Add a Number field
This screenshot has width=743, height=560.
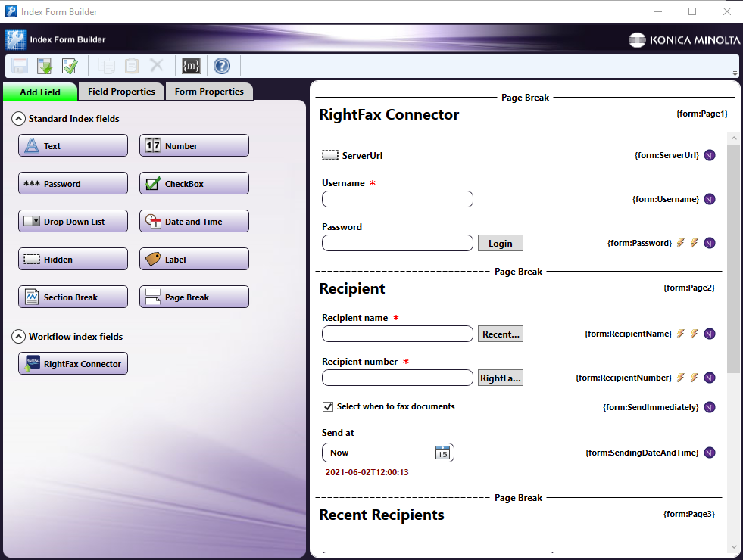pyautogui.click(x=195, y=145)
